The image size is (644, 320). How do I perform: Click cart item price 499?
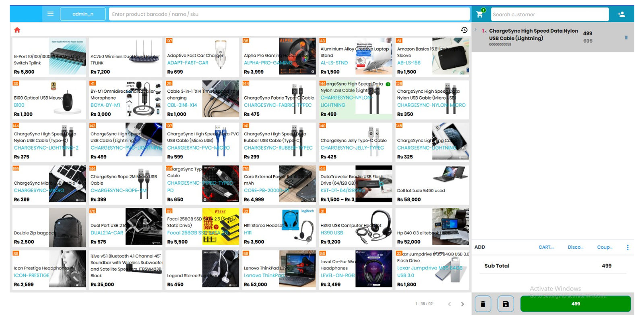click(588, 33)
